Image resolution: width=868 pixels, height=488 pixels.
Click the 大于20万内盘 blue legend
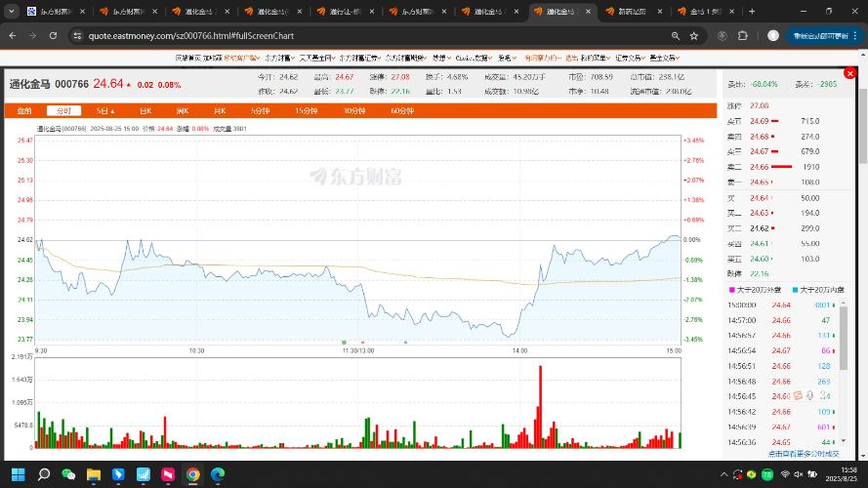(818, 289)
